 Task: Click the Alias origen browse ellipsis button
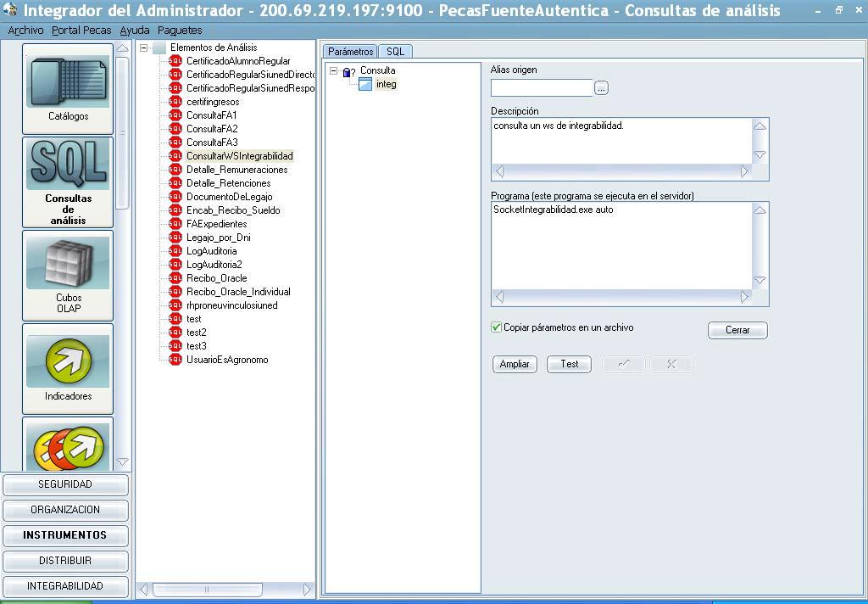coord(602,88)
